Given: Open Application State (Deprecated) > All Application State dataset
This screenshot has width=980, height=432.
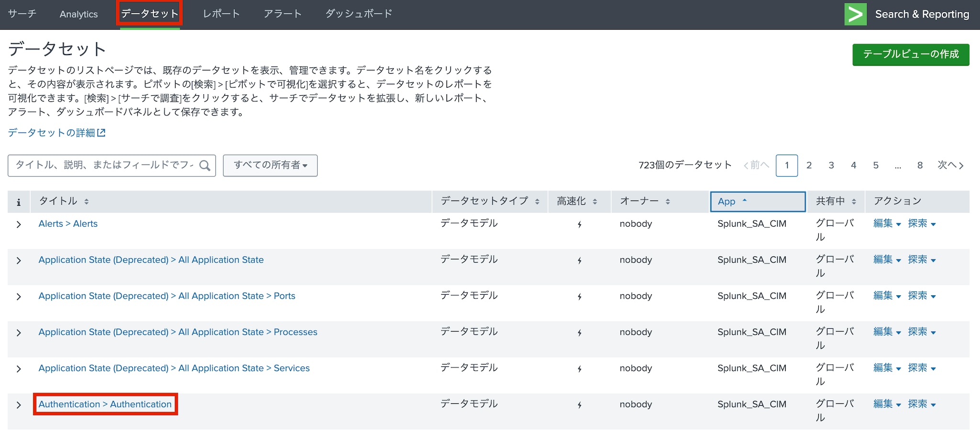Looking at the screenshot, I should 151,260.
